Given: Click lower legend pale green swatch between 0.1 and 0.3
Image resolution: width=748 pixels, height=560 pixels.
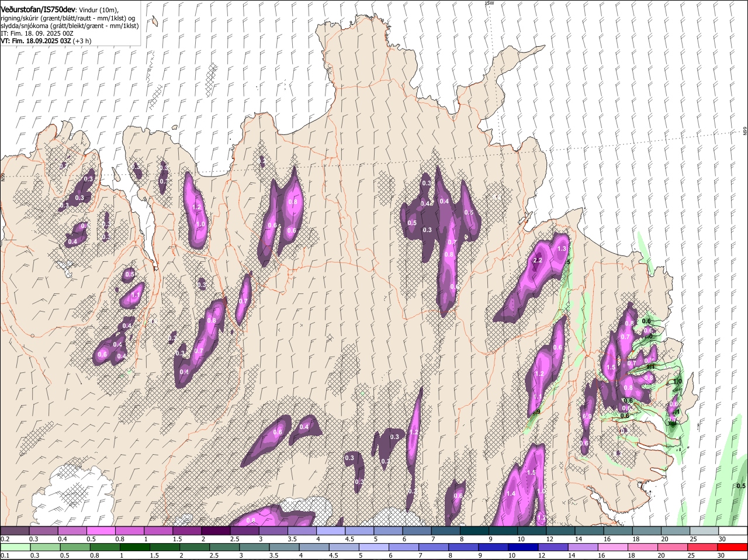Looking at the screenshot, I should point(15,547).
